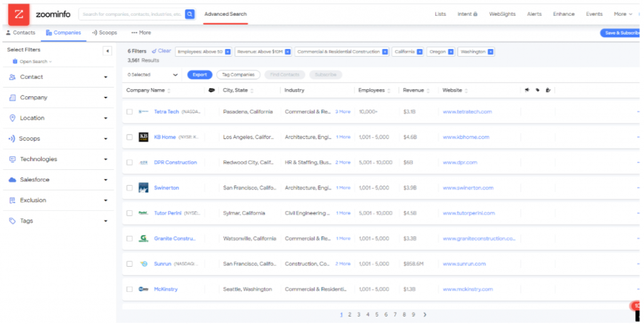Click the Location pin icon
The width and height of the screenshot is (644, 324).
[x=13, y=118]
